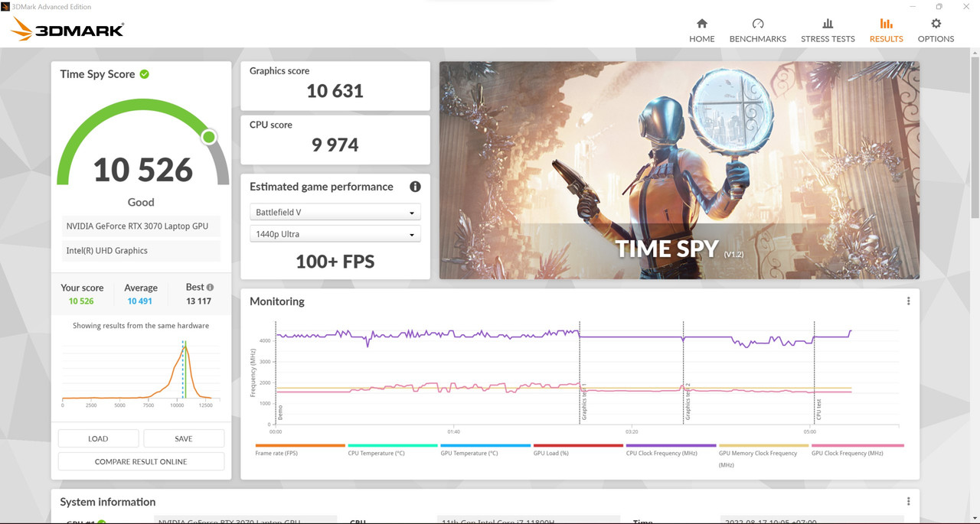
Task: Go to the Home tab
Action: [x=701, y=31]
